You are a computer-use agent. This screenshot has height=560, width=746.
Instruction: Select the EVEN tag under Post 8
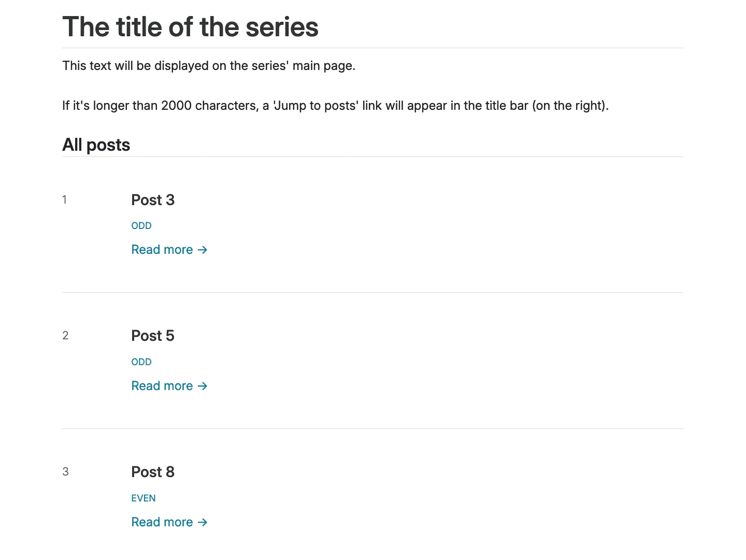pos(143,498)
